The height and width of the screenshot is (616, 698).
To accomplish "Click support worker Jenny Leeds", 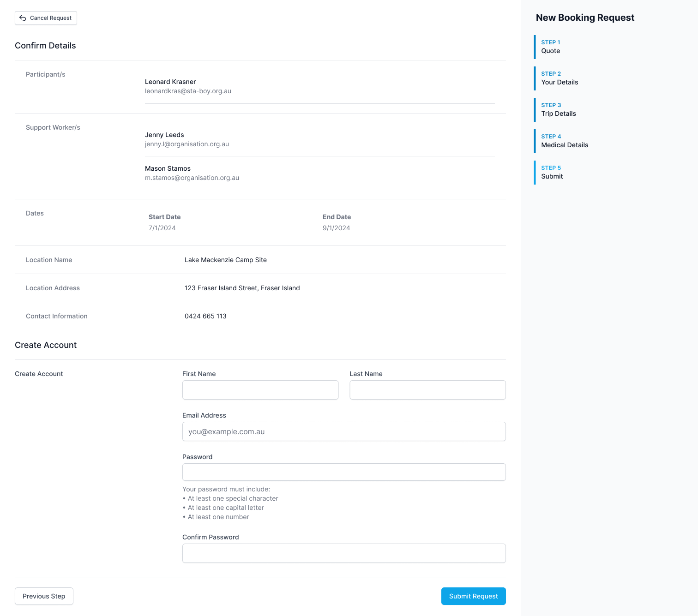I will click(164, 135).
